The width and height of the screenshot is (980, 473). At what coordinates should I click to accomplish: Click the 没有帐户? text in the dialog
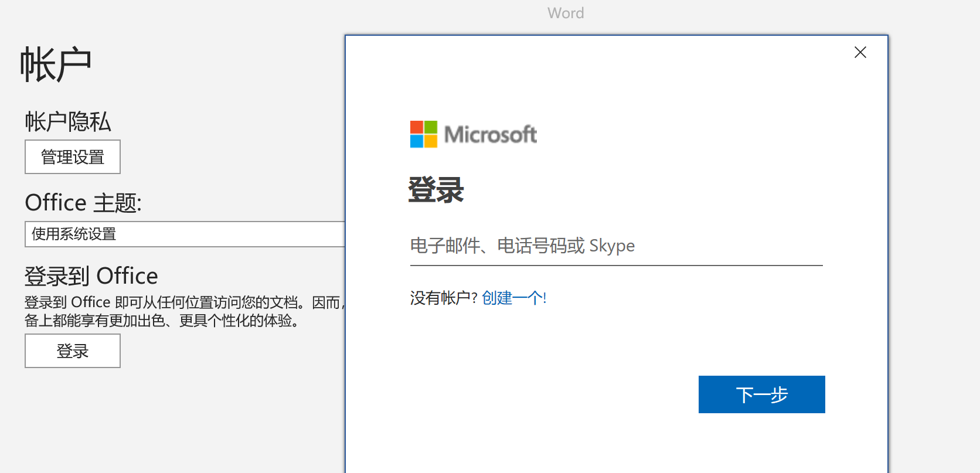(444, 298)
